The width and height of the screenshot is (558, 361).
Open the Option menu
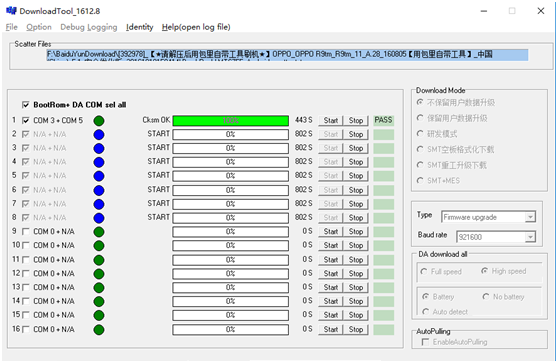[39, 27]
